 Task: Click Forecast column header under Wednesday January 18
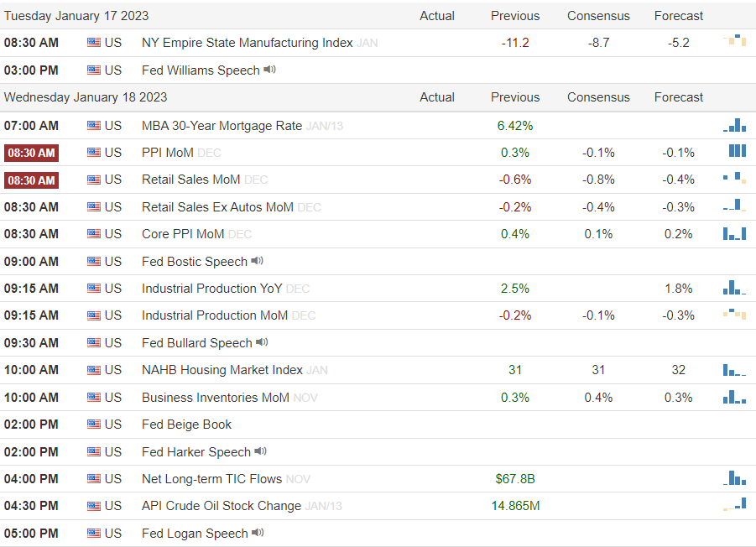[678, 96]
